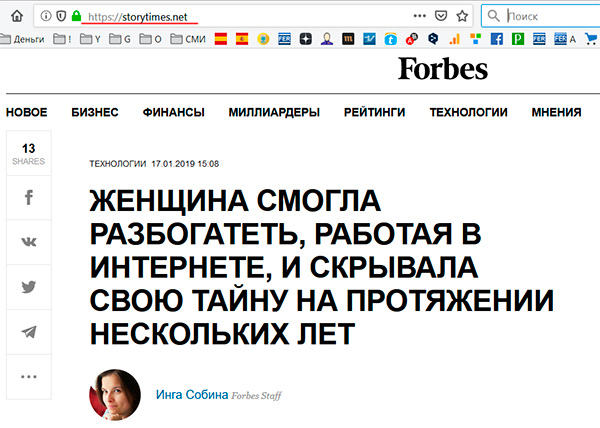Open page actions three-dot menu
600x428 pixels.
point(417,16)
